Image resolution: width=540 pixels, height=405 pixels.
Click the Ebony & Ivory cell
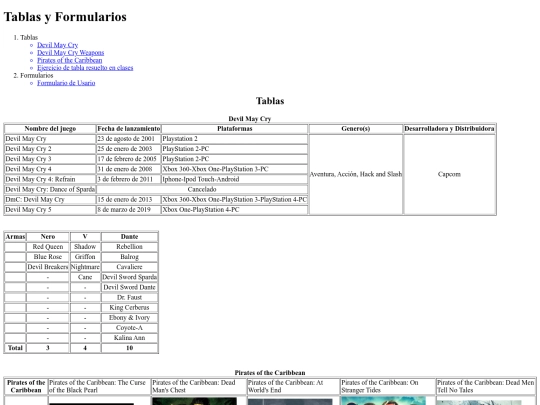(129, 318)
